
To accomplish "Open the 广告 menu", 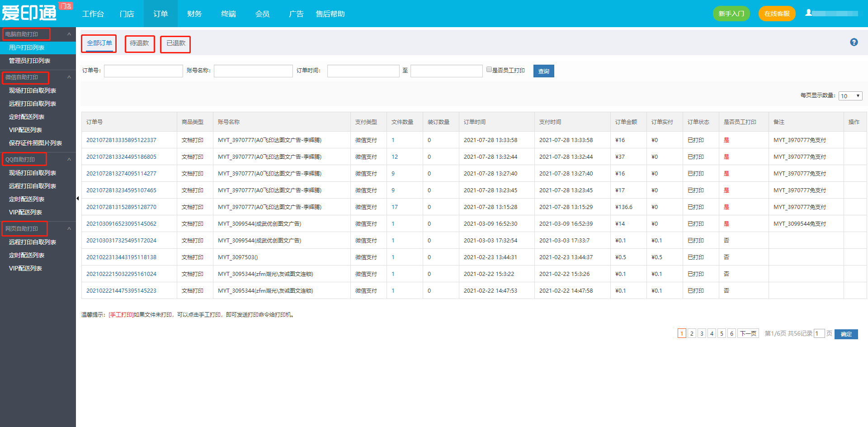I will point(296,14).
